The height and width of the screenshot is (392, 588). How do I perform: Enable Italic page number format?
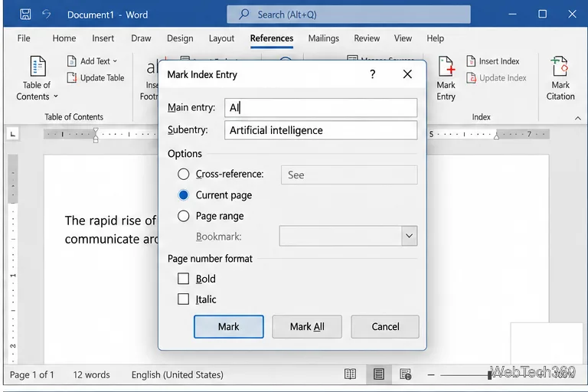click(183, 299)
